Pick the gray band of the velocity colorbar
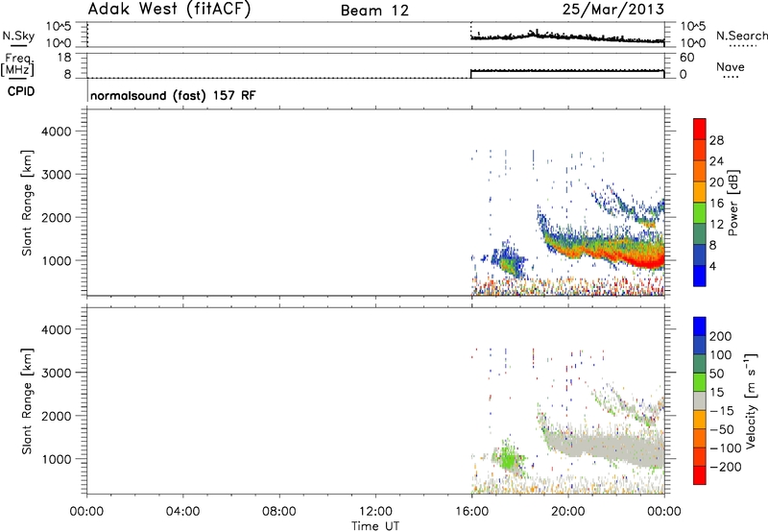This screenshot has height=532, width=768. click(700, 400)
